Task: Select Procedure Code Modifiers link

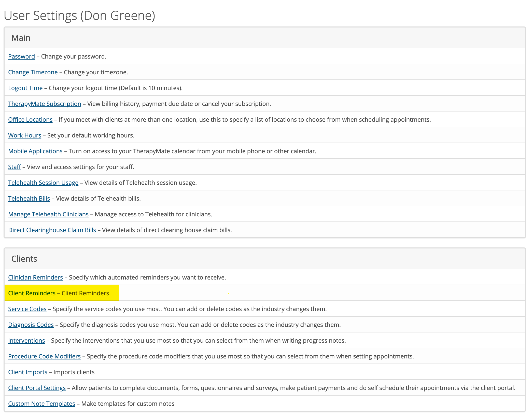Action: [x=44, y=356]
